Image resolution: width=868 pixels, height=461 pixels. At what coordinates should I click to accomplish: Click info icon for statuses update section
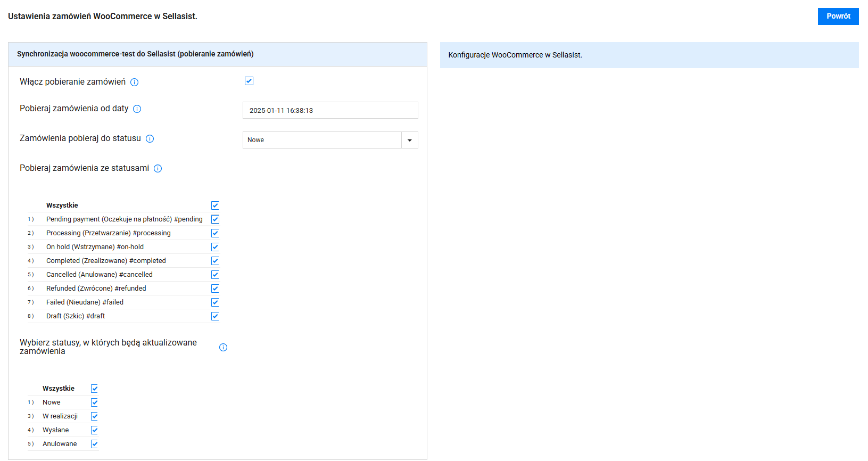click(224, 348)
